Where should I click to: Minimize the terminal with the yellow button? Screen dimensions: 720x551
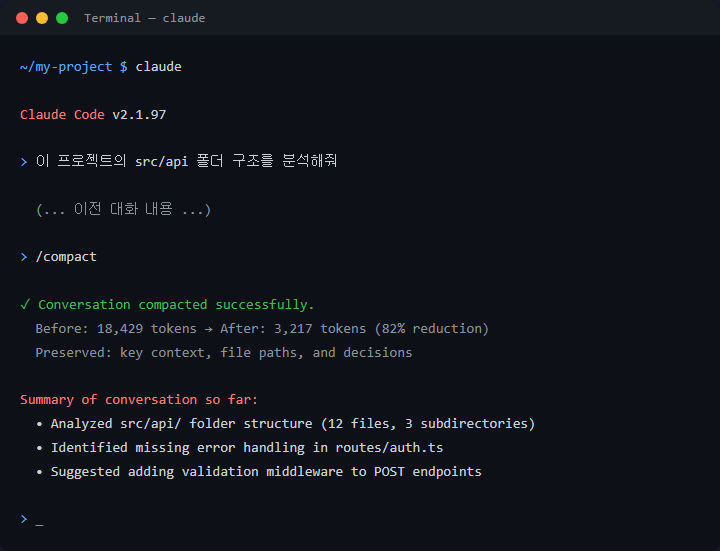42,18
